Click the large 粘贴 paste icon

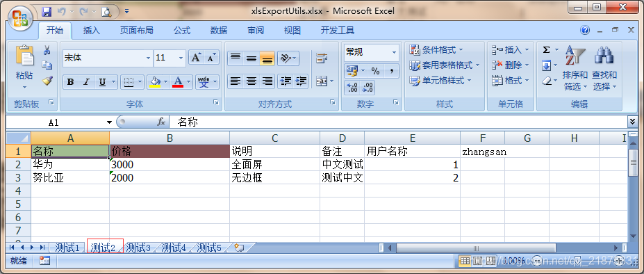(24, 56)
